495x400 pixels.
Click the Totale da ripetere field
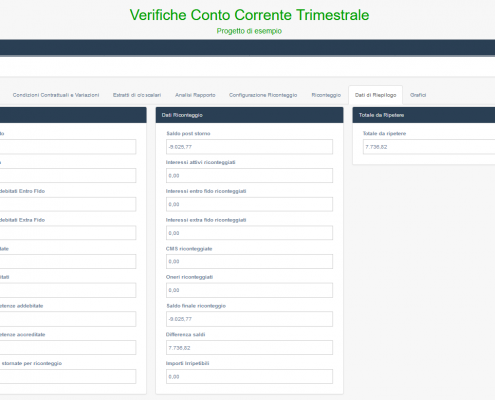[x=429, y=147]
